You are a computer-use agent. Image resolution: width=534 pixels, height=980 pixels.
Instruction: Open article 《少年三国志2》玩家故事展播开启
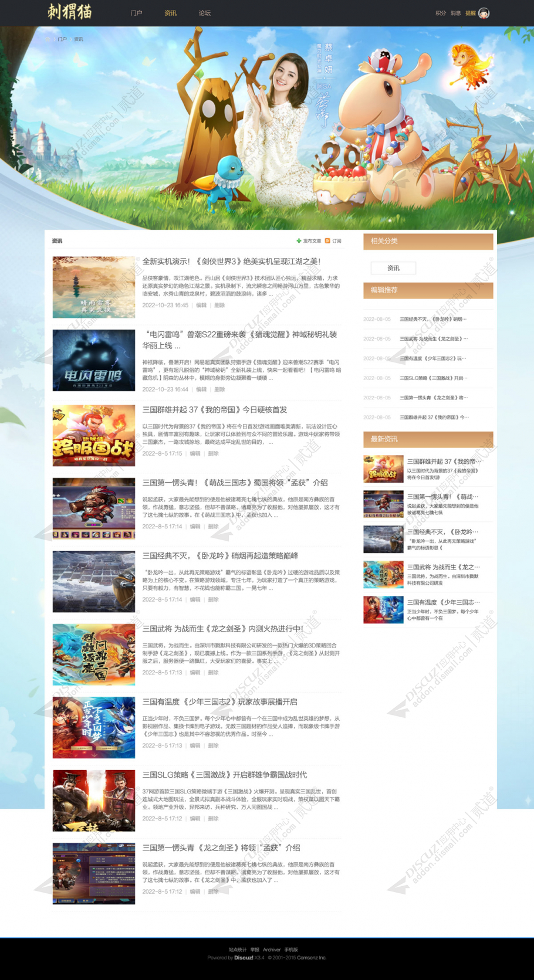tap(220, 702)
